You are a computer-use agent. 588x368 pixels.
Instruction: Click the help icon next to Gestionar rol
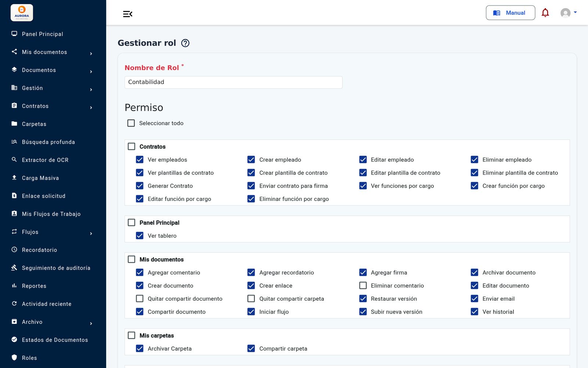tap(186, 43)
